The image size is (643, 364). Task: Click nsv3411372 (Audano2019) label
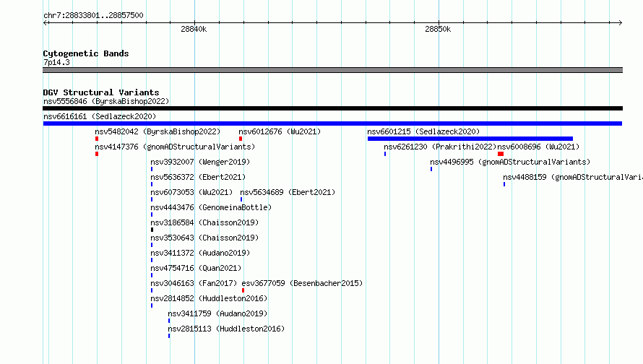[x=200, y=253]
